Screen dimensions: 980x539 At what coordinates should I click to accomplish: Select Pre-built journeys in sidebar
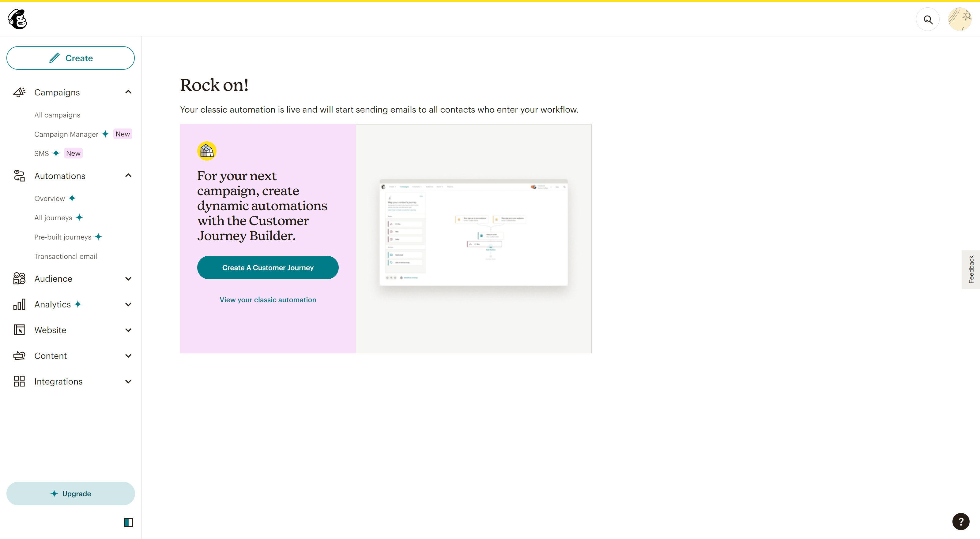[x=63, y=237]
